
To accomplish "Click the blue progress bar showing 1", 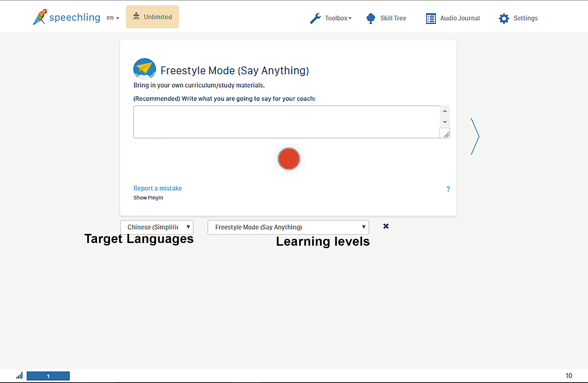I will click(x=48, y=376).
